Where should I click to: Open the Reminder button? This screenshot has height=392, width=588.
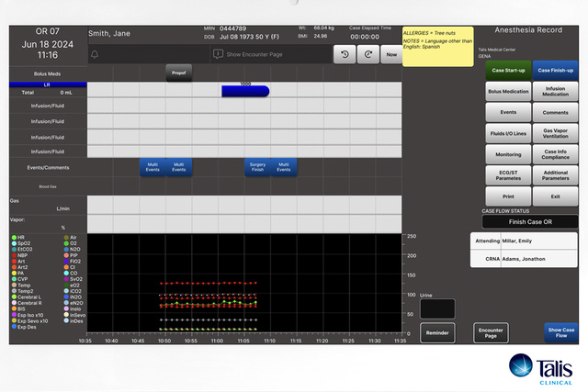pyautogui.click(x=437, y=333)
